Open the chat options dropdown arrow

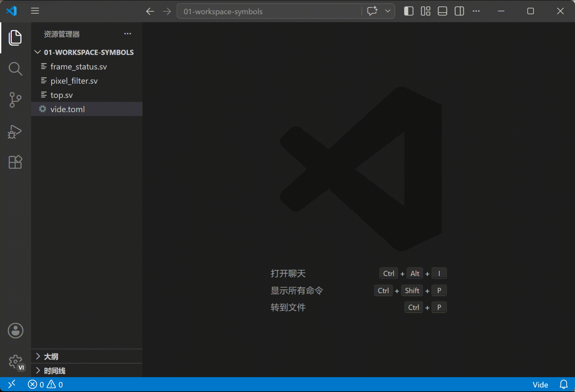388,11
